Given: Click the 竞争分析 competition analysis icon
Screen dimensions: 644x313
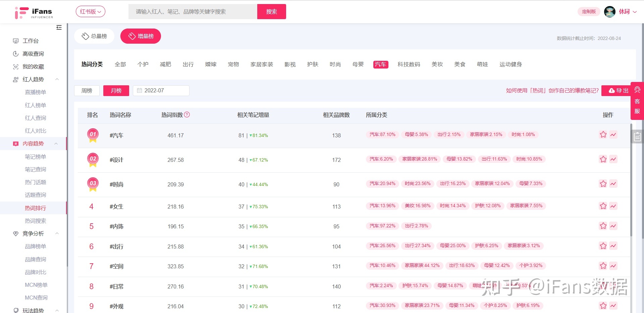Looking at the screenshot, I should (16, 233).
